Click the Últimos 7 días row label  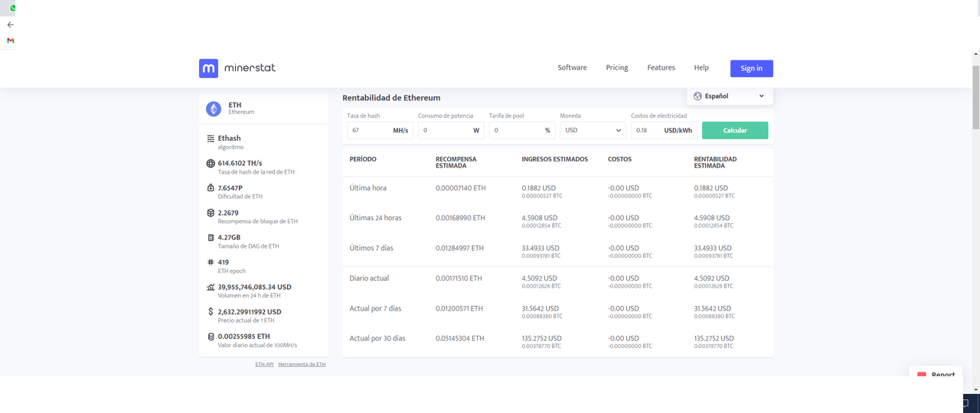pos(373,249)
